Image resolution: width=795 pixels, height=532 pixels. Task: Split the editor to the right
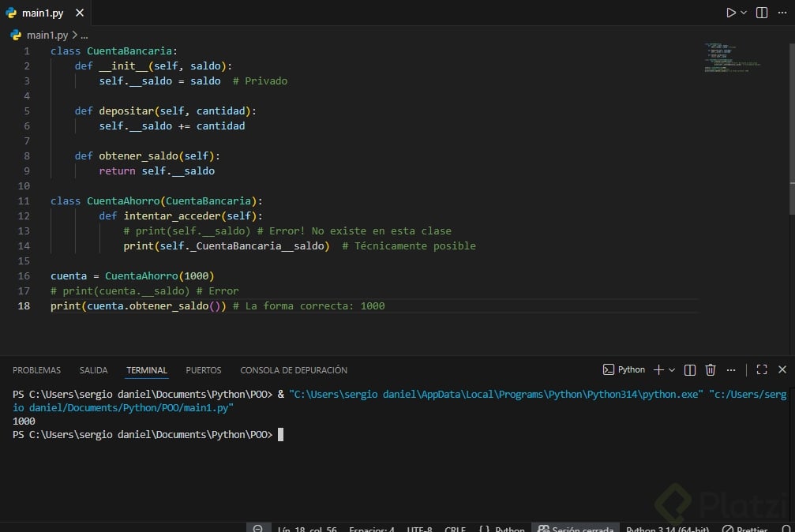coord(762,13)
